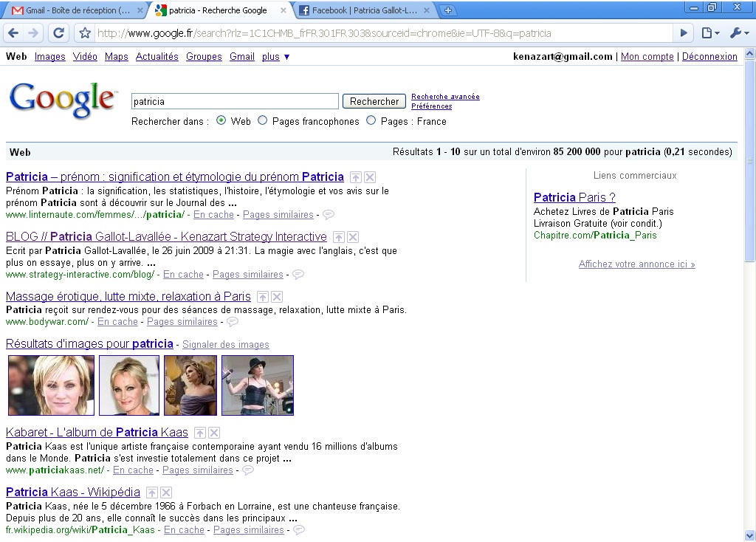Add a comment to the strategy-interactive.com result
The image size is (756, 542).
click(x=298, y=275)
